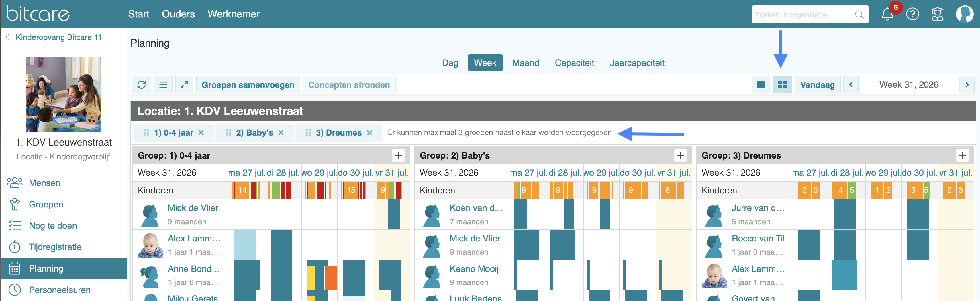980x301 pixels.
Task: Remove the 2) Baby's group chip
Action: click(x=281, y=133)
